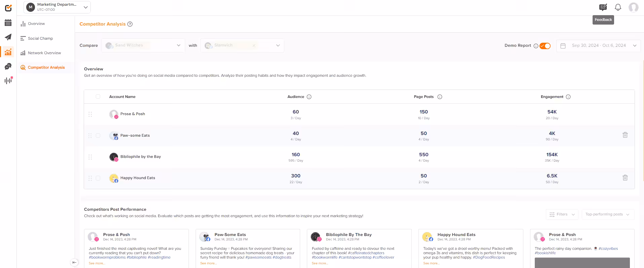The image size is (644, 268).
Task: Open the Social Champ logo home
Action: 8,8
